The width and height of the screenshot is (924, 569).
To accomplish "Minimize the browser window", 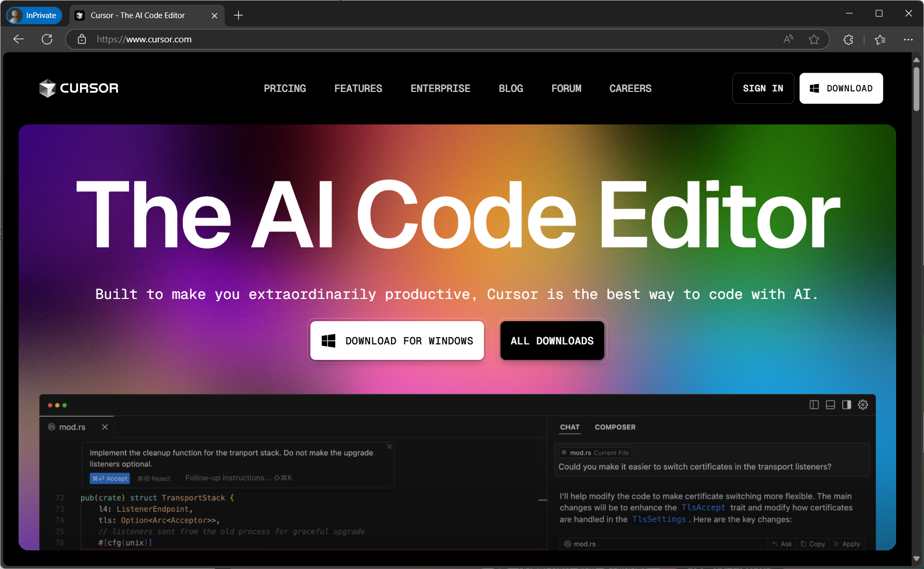I will click(849, 13).
